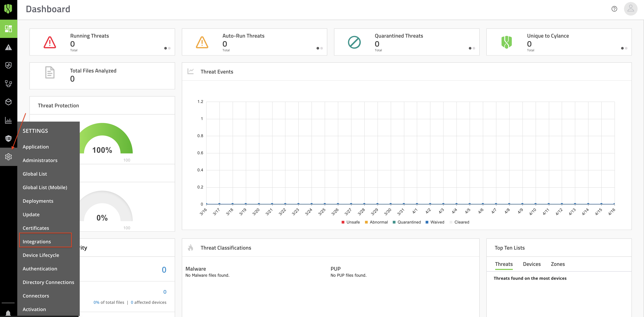The height and width of the screenshot is (317, 644).
Task: Toggle Unique to Cylance card second dot
Action: coord(626,48)
